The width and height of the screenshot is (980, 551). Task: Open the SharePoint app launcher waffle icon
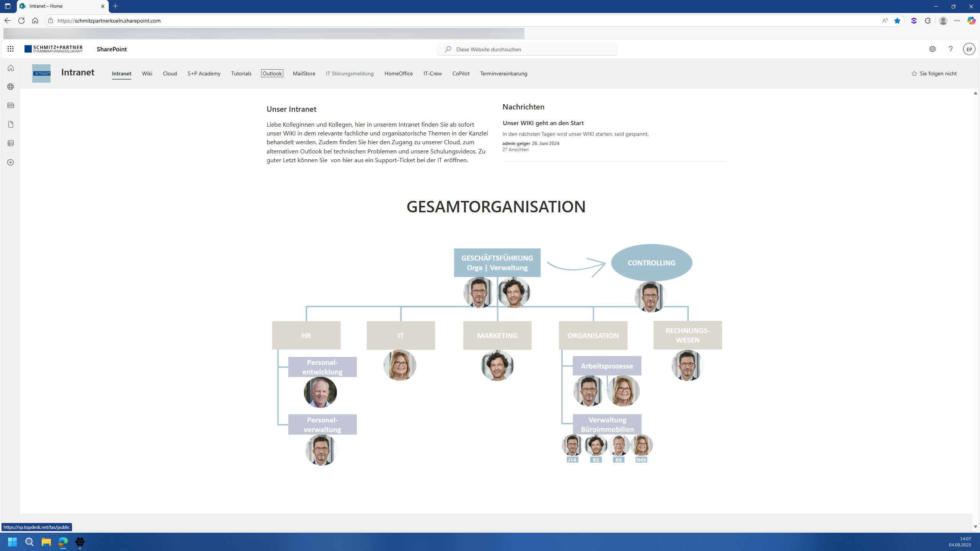pyautogui.click(x=10, y=49)
